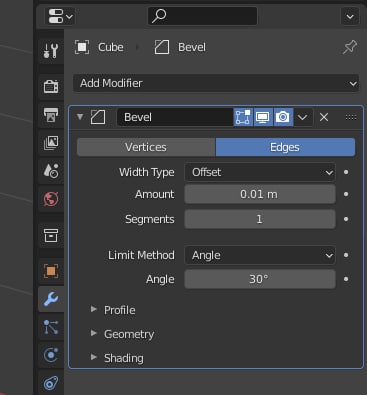The height and width of the screenshot is (395, 367).
Task: Open the editor type dropdown
Action: coord(61,16)
